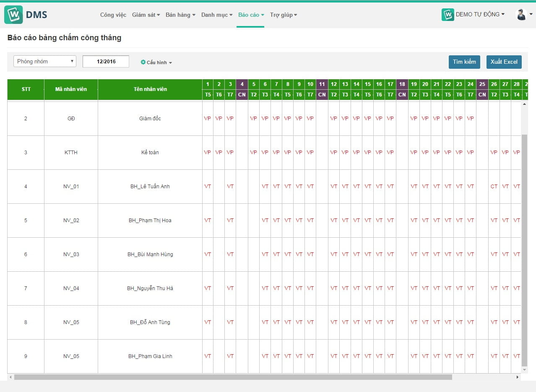The width and height of the screenshot is (536, 392).
Task: Click the month field showing 12/2016
Action: [x=106, y=61]
